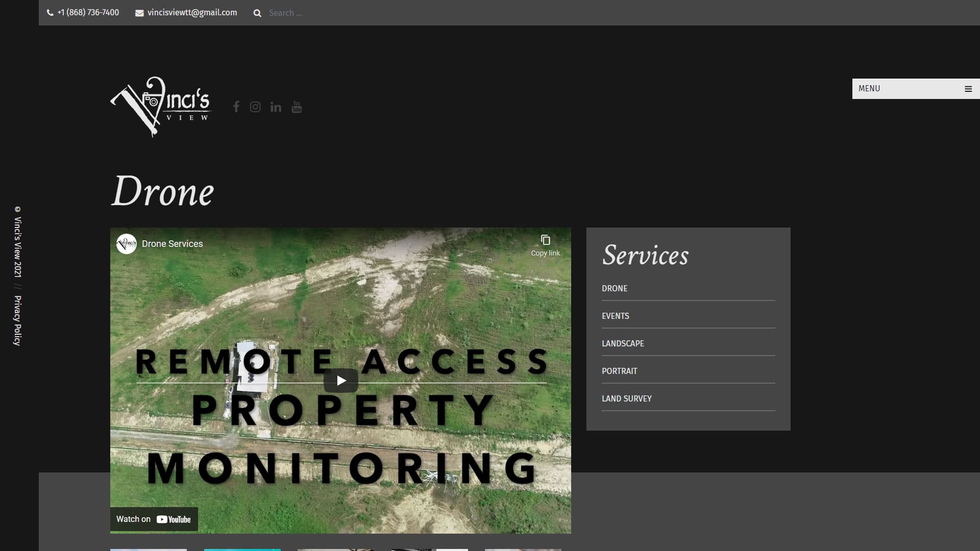Open the Facebook social icon
This screenshot has width=980, height=551.
236,107
